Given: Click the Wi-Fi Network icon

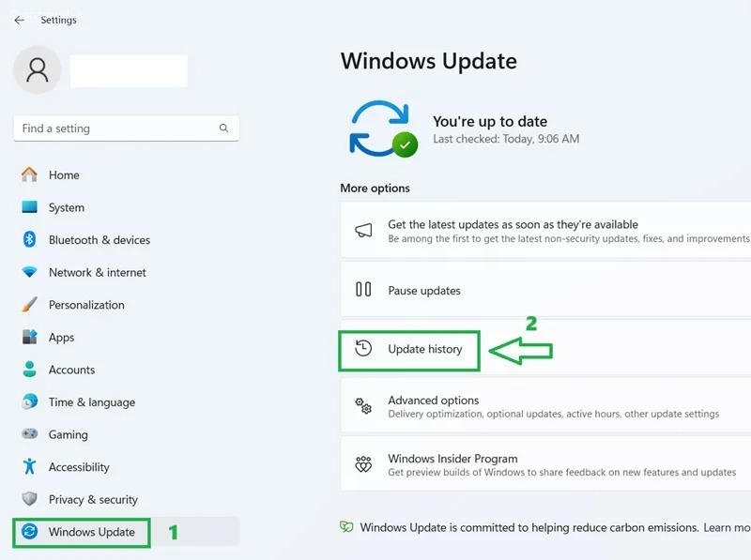Looking at the screenshot, I should point(29,272).
